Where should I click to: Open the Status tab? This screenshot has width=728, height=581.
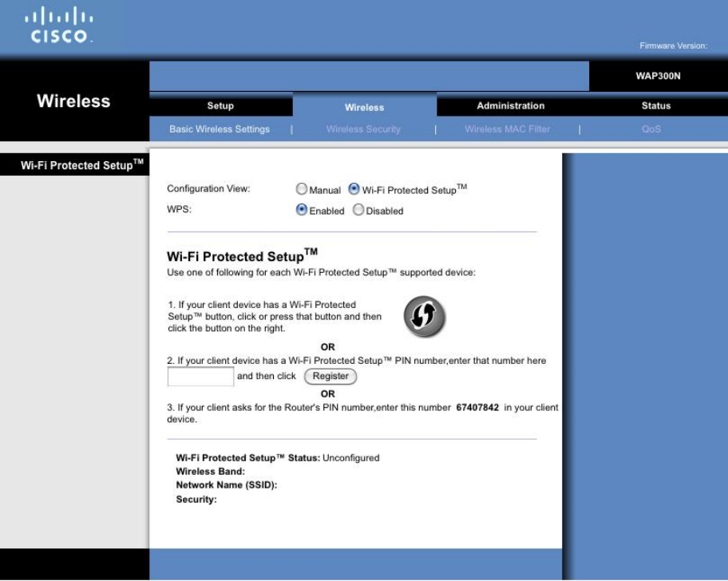[x=656, y=106]
